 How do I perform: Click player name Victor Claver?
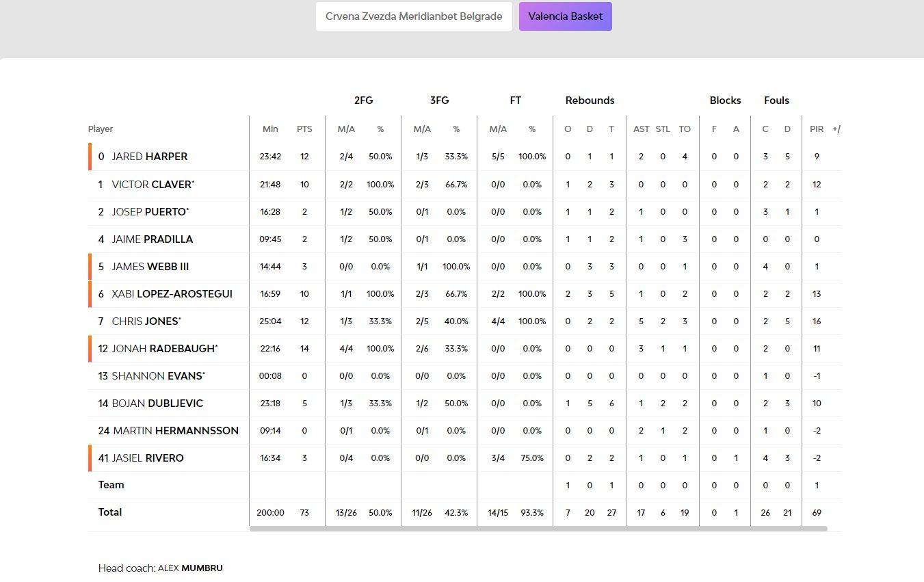point(153,184)
